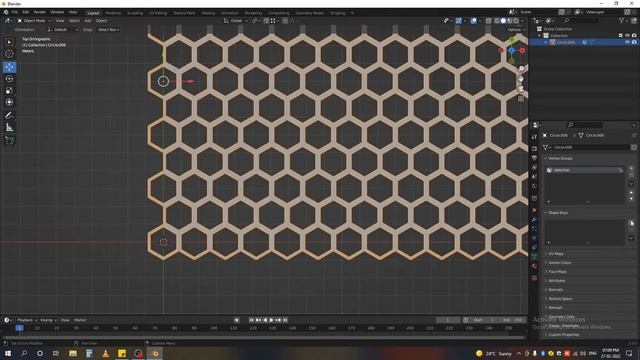Toggle camera view gizmo button
The width and height of the screenshot is (640, 360).
tap(521, 89)
